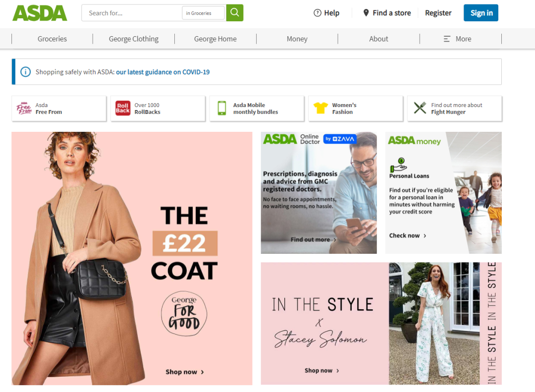This screenshot has width=535, height=392.
Task: Click the crossed cutlery Fight Hunger icon
Action: tap(420, 108)
